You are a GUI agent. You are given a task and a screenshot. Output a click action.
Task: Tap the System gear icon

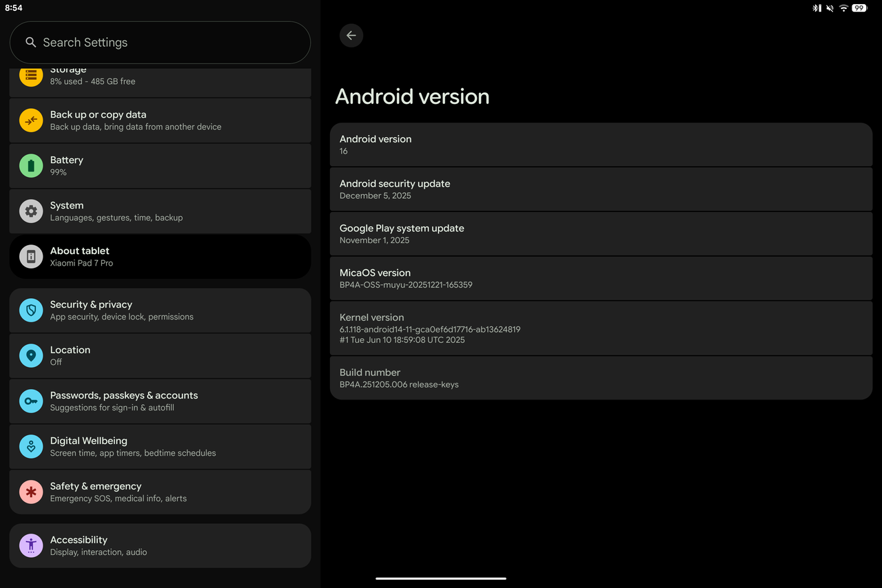pos(31,211)
